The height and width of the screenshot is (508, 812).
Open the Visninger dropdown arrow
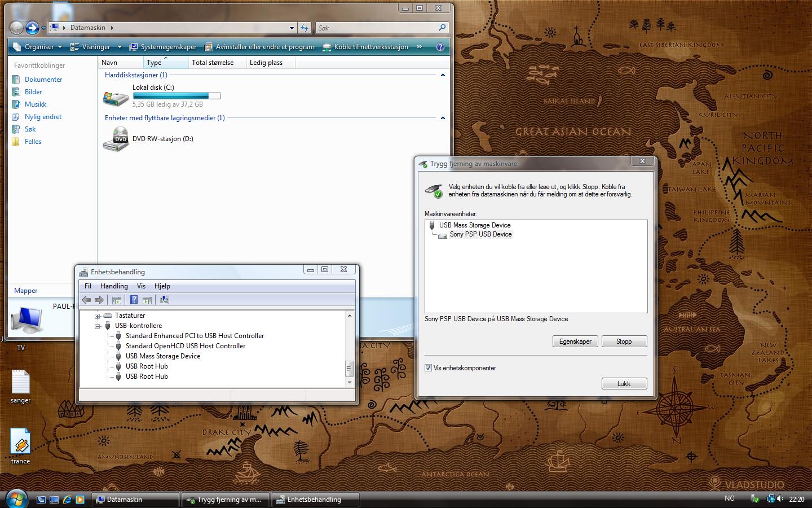point(120,47)
